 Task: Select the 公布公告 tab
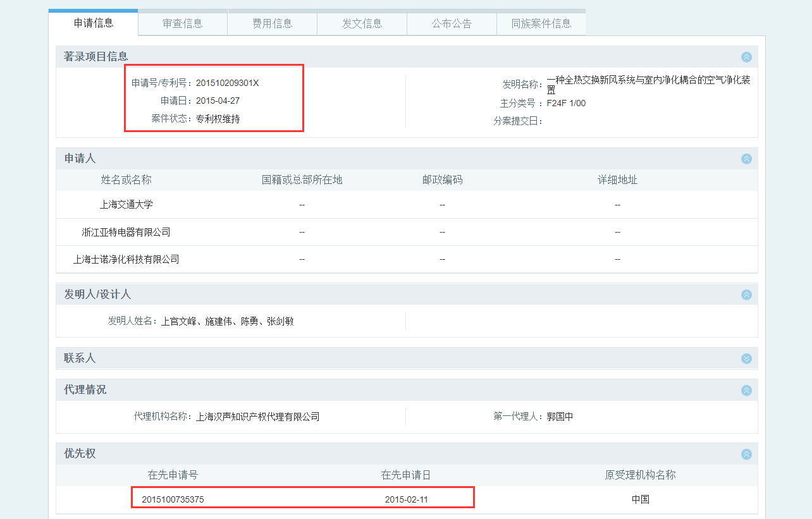[452, 23]
